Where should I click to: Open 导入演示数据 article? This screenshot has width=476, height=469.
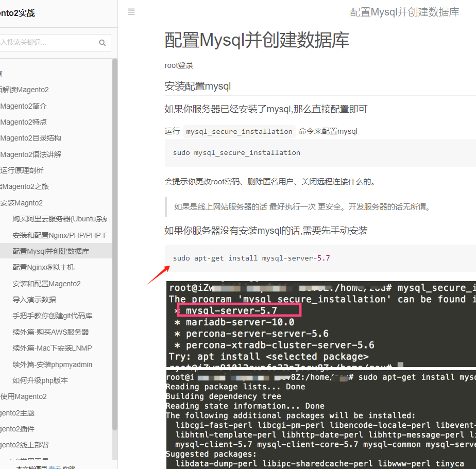click(35, 300)
